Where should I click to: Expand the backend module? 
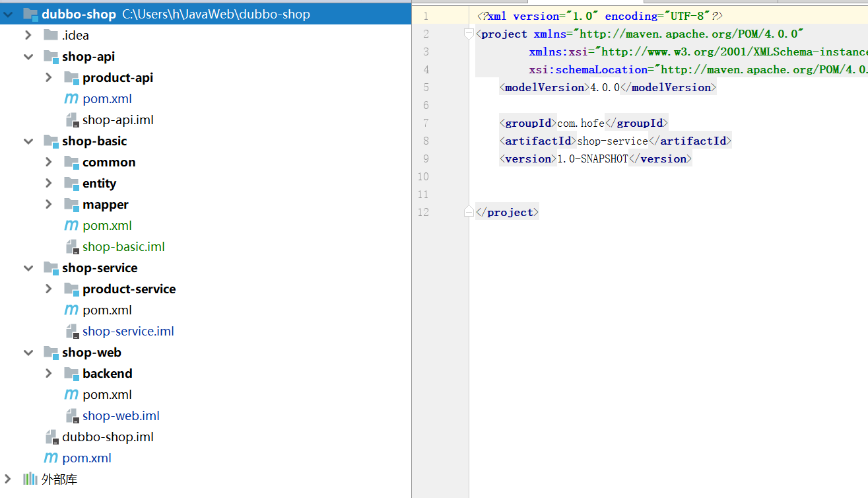click(x=49, y=373)
